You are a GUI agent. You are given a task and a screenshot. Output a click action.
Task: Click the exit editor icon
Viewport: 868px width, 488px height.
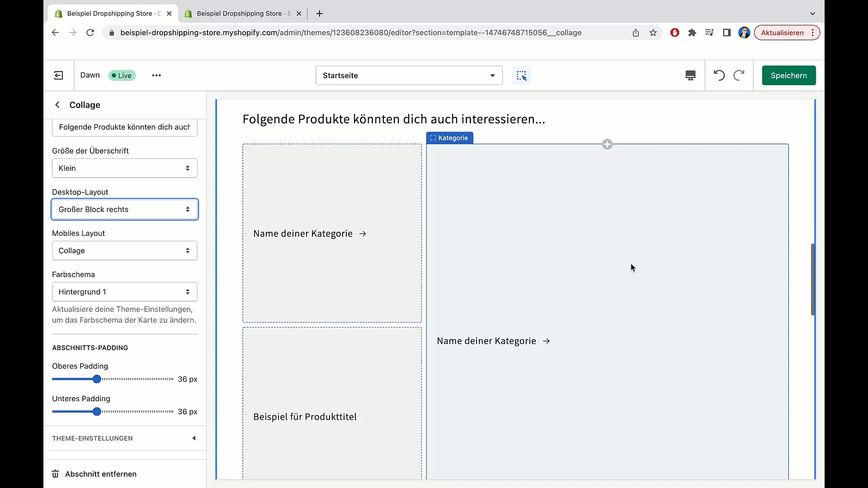click(59, 75)
